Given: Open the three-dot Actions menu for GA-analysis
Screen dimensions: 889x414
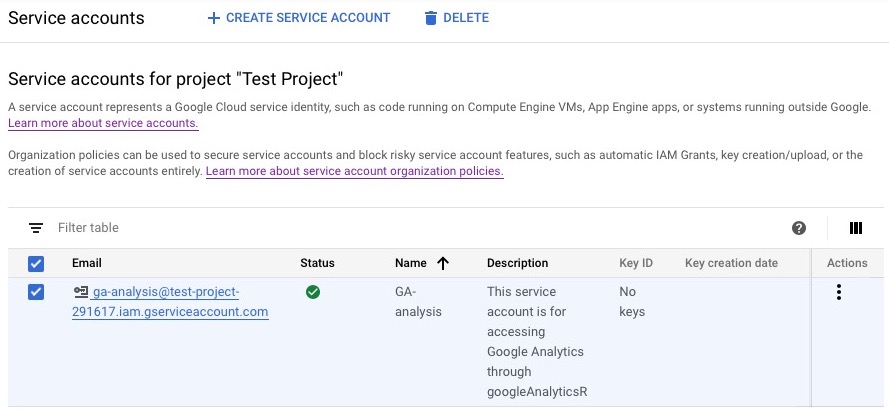Looking at the screenshot, I should (x=838, y=292).
